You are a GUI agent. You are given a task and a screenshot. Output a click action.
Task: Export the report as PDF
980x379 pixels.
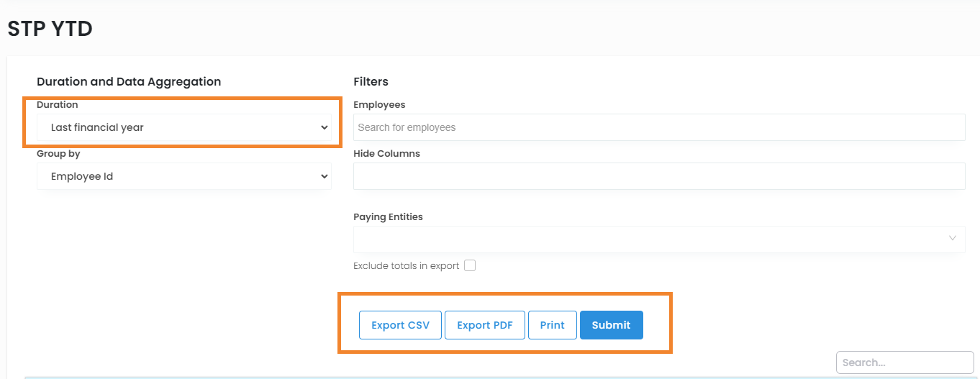484,325
